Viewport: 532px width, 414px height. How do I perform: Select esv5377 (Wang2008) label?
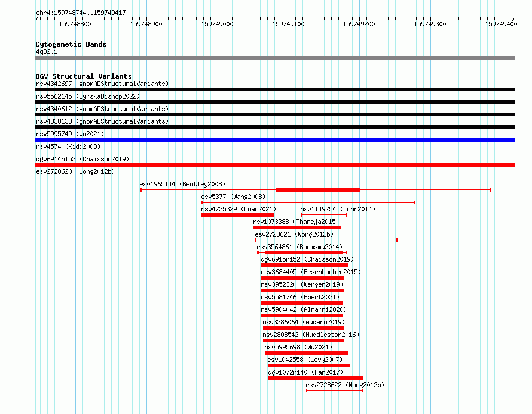coord(233,197)
